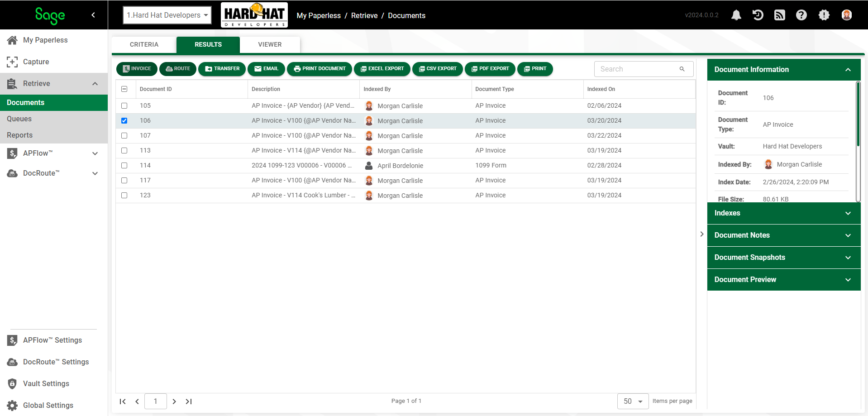Switch to the Viewer tab
The width and height of the screenshot is (868, 416).
click(270, 44)
